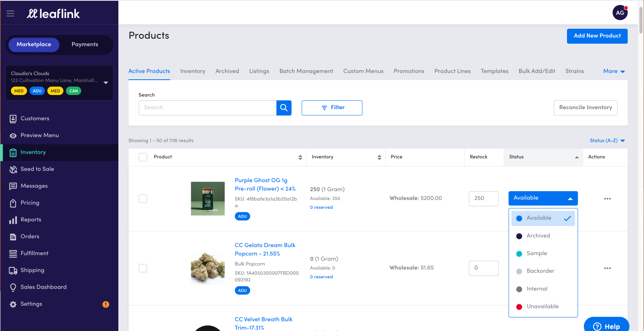
Task: Open the Listings tab
Action: [x=259, y=71]
